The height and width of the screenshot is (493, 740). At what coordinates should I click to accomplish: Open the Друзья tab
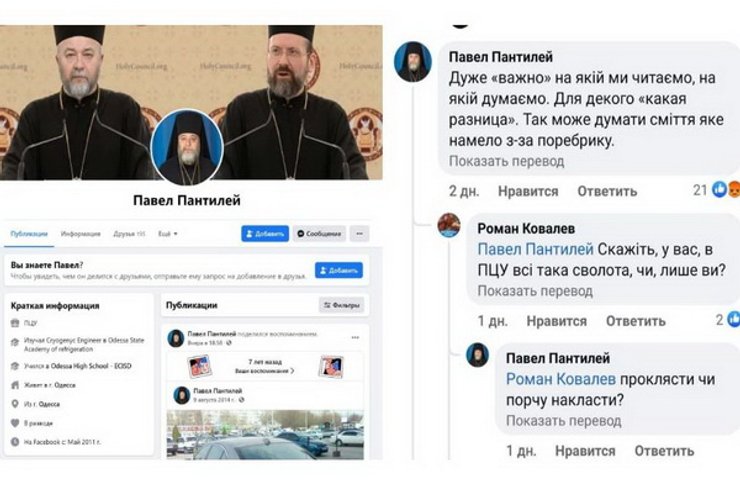pyautogui.click(x=129, y=234)
